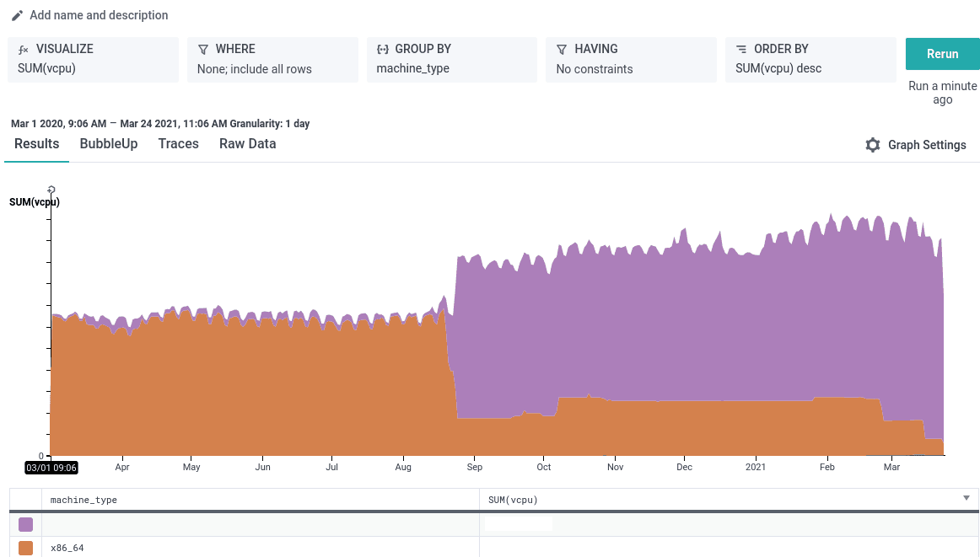Click the pencil edit icon
This screenshot has width=980, height=557.
click(x=17, y=15)
